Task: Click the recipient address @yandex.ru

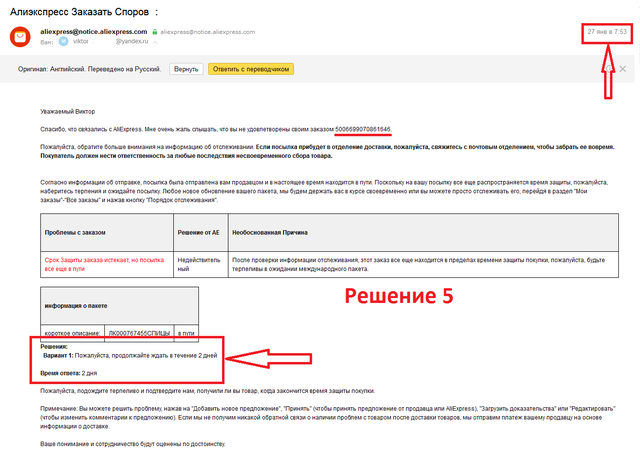Action: coord(132,41)
